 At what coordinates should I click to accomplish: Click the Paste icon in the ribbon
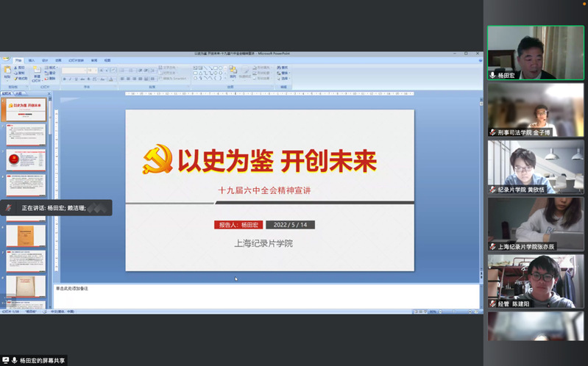pyautogui.click(x=7, y=71)
